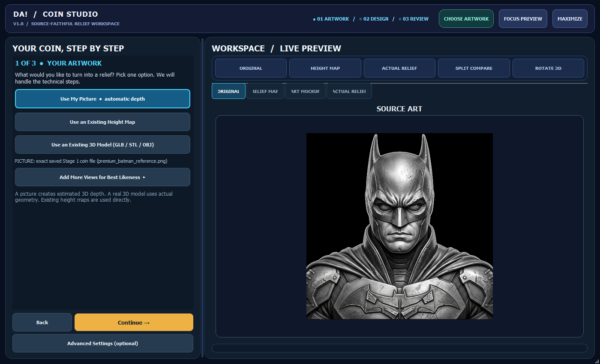Jump to step 02 Design
This screenshot has width=600, height=364.
coord(374,19)
